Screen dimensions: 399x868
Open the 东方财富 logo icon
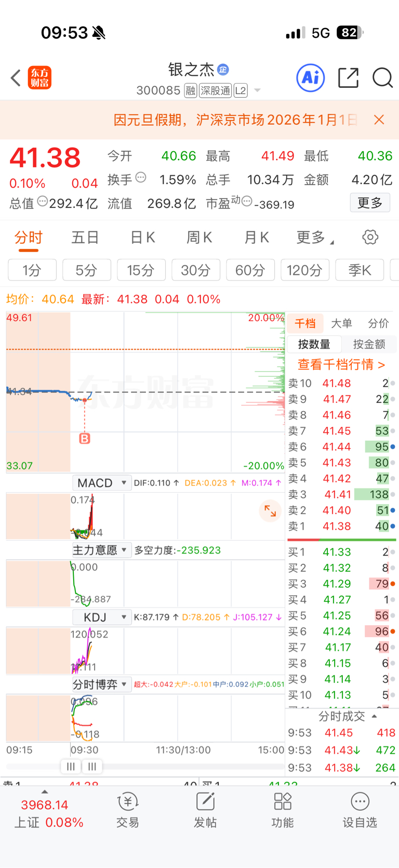39,78
